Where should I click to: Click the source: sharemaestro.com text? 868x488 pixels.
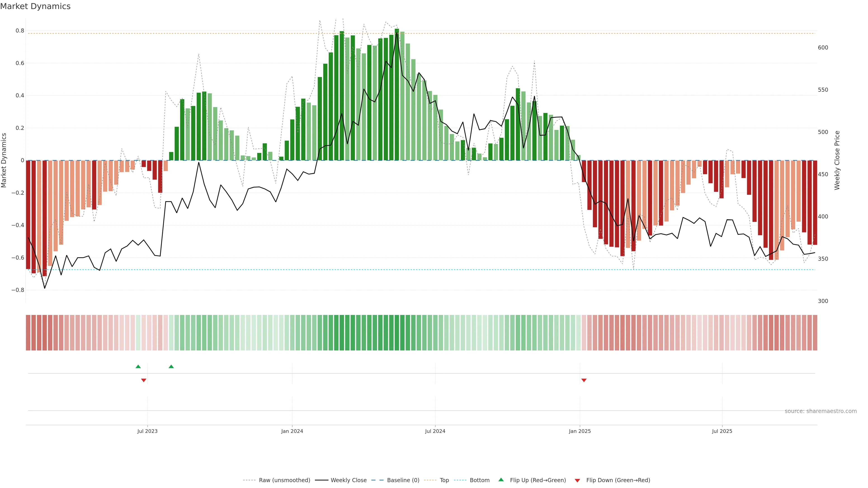(821, 411)
